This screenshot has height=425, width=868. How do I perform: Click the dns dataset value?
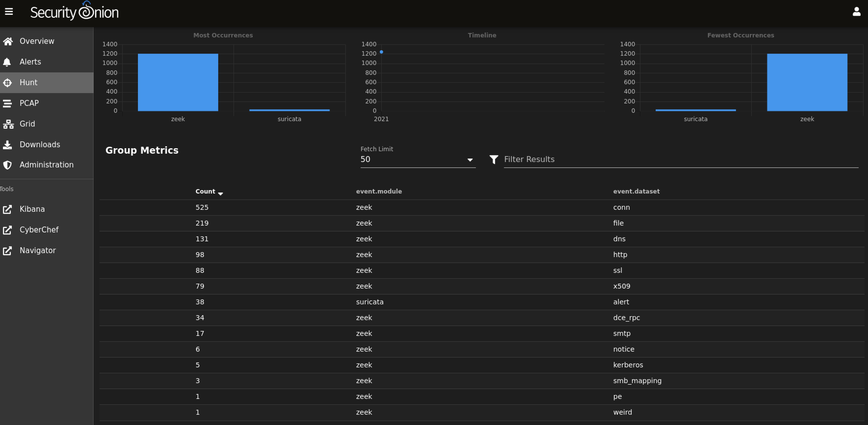[x=619, y=239]
